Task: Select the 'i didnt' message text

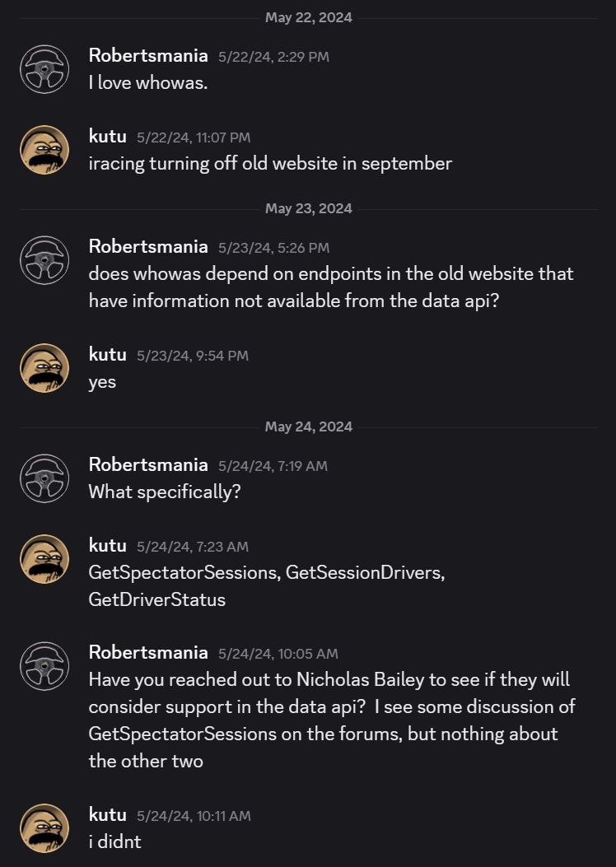Action: coord(111,842)
